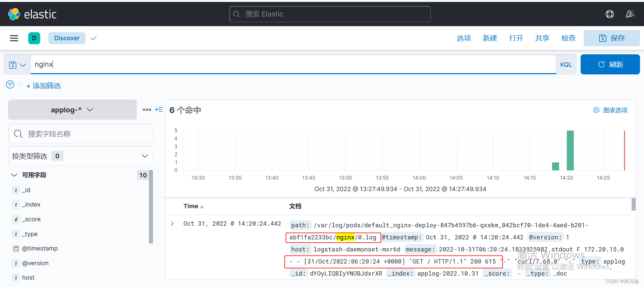Switch the KQL query language button
The image size is (644, 287).
pyautogui.click(x=566, y=64)
